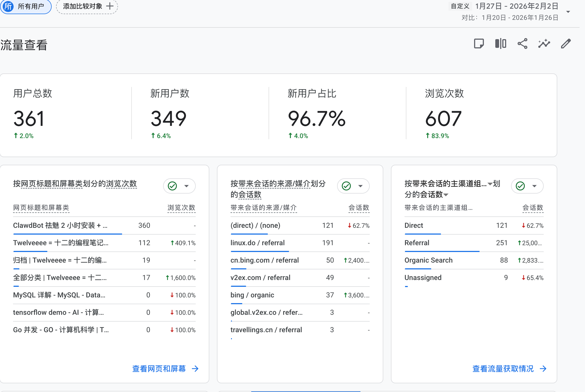This screenshot has height=392, width=585.
Task: Expand dropdown arrow on page title card
Action: [x=186, y=186]
